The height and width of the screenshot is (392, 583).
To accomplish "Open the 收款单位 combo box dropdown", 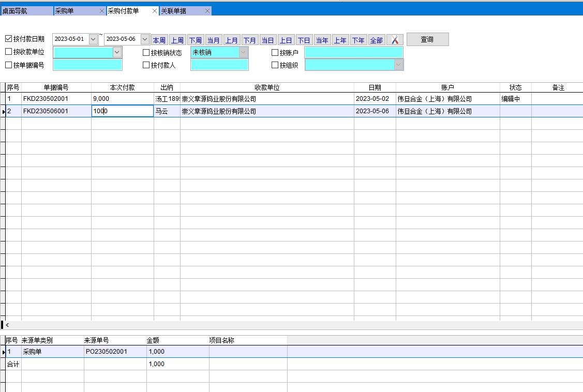I will [x=117, y=52].
